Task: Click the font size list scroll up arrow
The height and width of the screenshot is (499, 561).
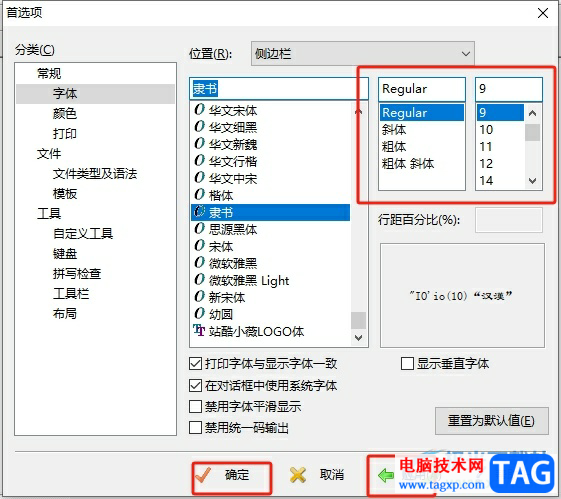Action: coord(532,113)
